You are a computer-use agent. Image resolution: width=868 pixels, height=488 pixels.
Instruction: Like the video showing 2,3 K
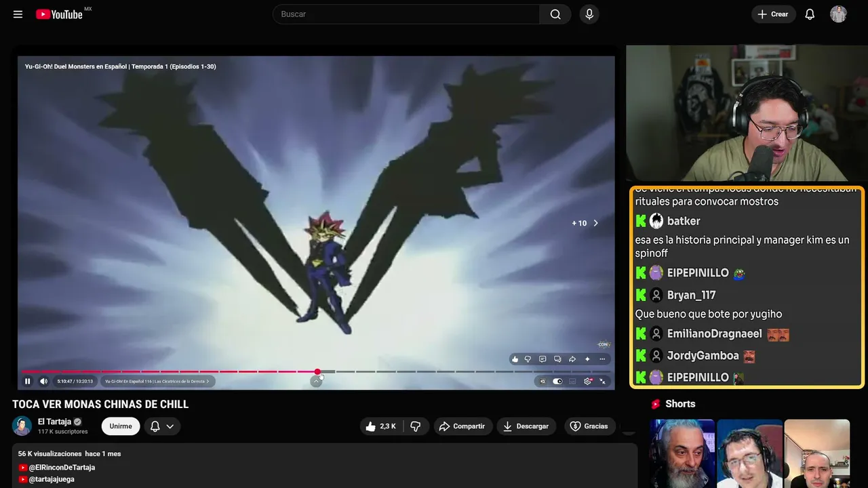(x=381, y=426)
